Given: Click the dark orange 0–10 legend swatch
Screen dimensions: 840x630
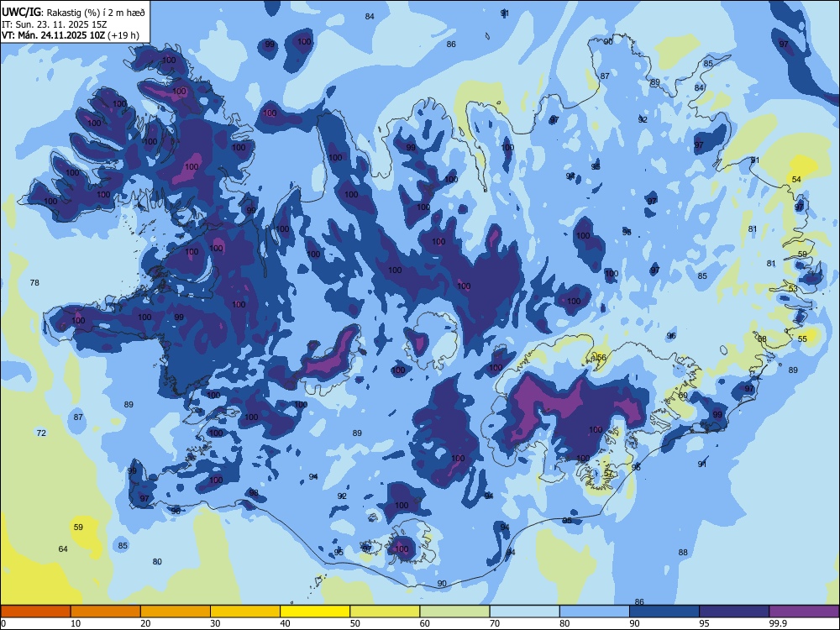Looking at the screenshot, I should [x=35, y=612].
